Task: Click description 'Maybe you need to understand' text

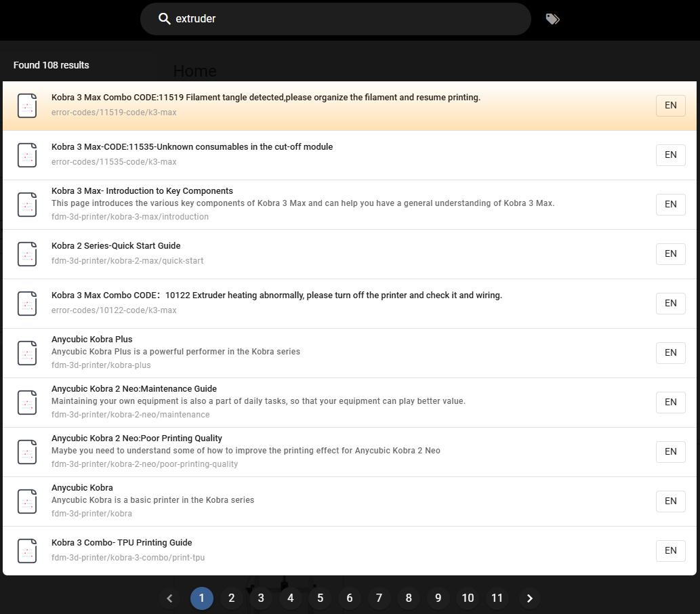Action: tap(246, 451)
